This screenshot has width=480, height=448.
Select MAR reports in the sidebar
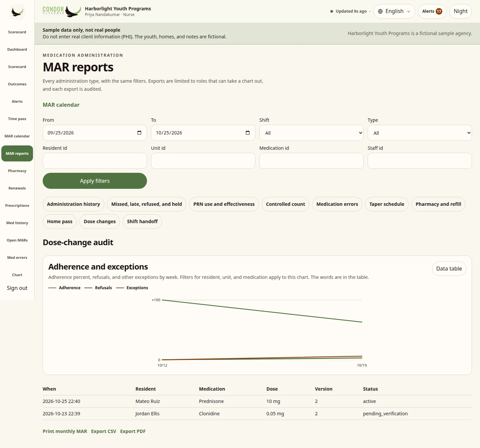(17, 153)
